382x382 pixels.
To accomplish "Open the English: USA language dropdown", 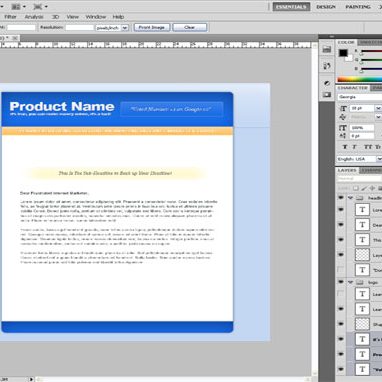I will pos(359,159).
